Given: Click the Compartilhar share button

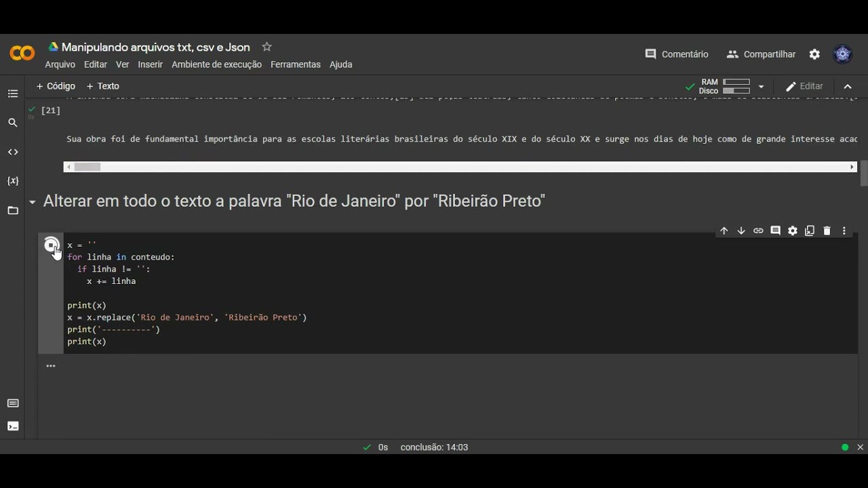Looking at the screenshot, I should click(x=761, y=54).
